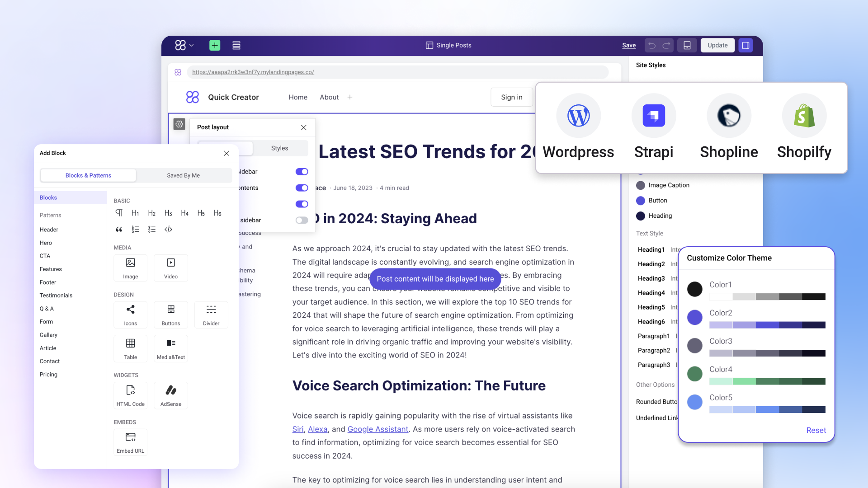
Task: Select the Strapi platform icon
Action: (x=653, y=116)
